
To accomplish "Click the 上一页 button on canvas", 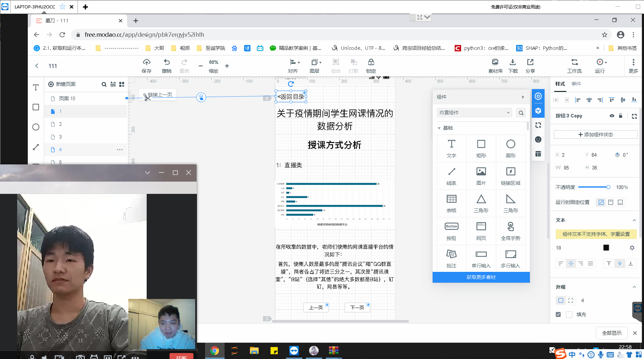I will pyautogui.click(x=316, y=307).
